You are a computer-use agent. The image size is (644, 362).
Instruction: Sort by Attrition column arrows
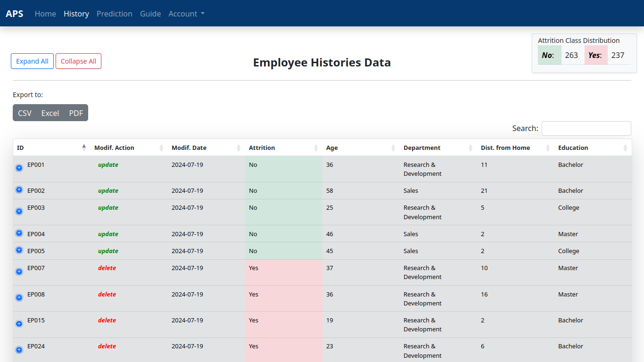[316, 148]
